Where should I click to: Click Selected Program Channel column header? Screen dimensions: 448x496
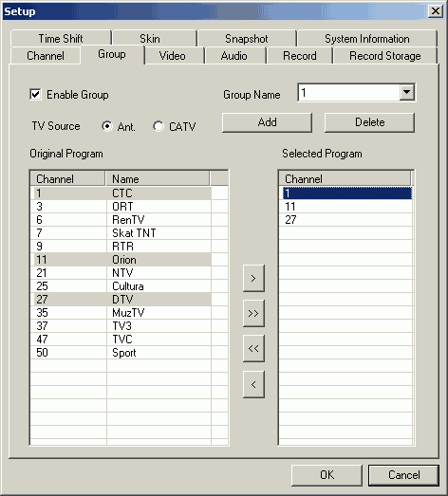pos(345,178)
